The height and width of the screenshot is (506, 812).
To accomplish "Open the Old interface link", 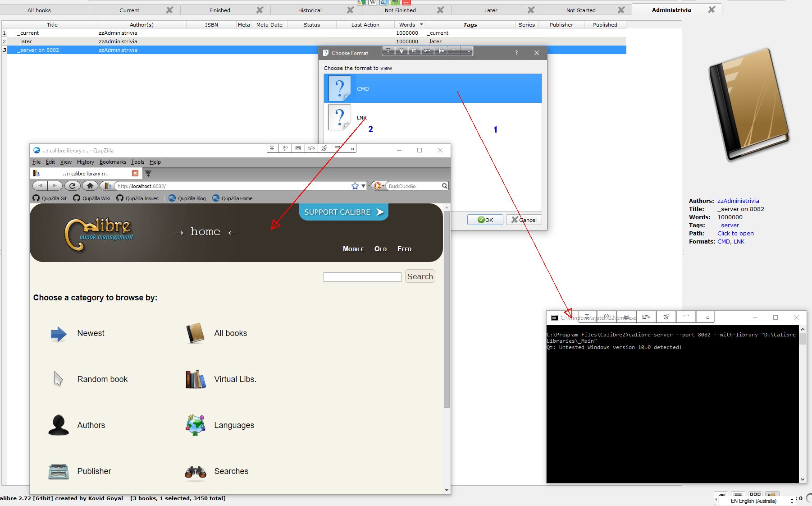I will tap(380, 249).
